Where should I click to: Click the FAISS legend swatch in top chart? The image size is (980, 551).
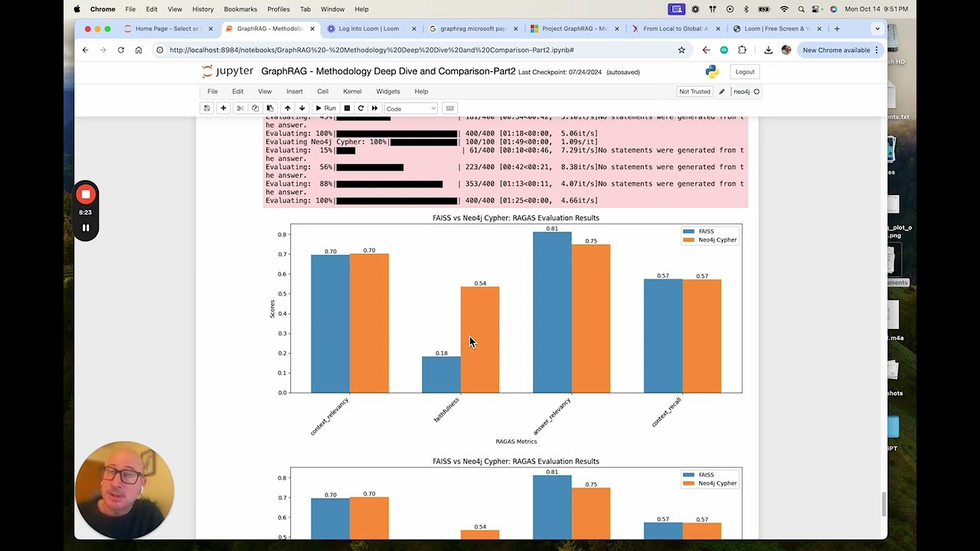pos(688,231)
